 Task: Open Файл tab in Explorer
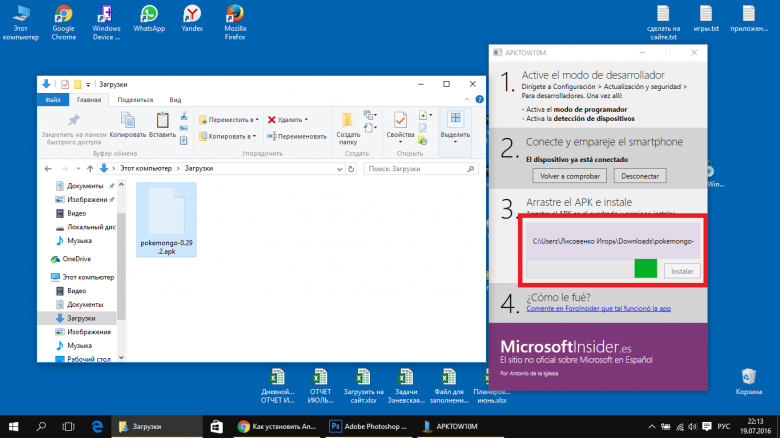pyautogui.click(x=53, y=100)
